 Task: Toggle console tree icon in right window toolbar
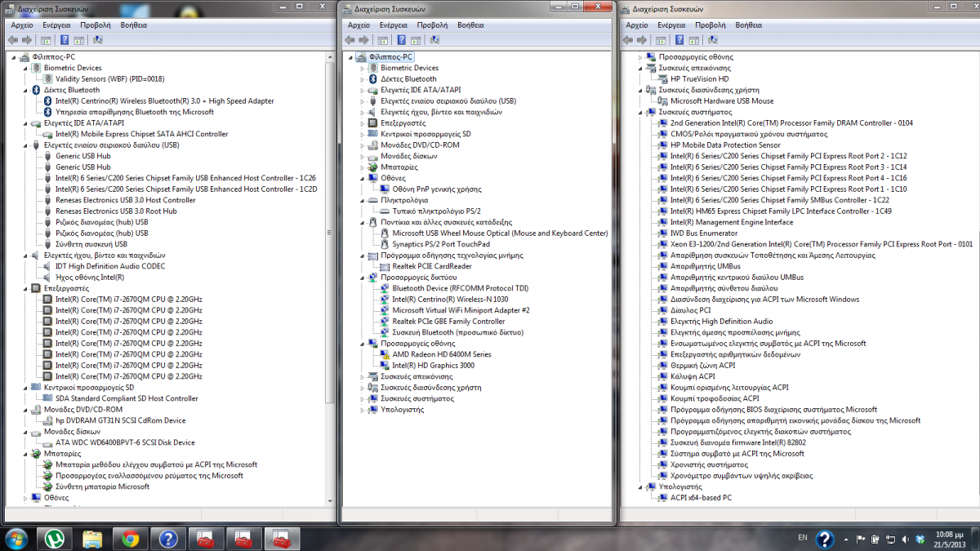click(661, 40)
